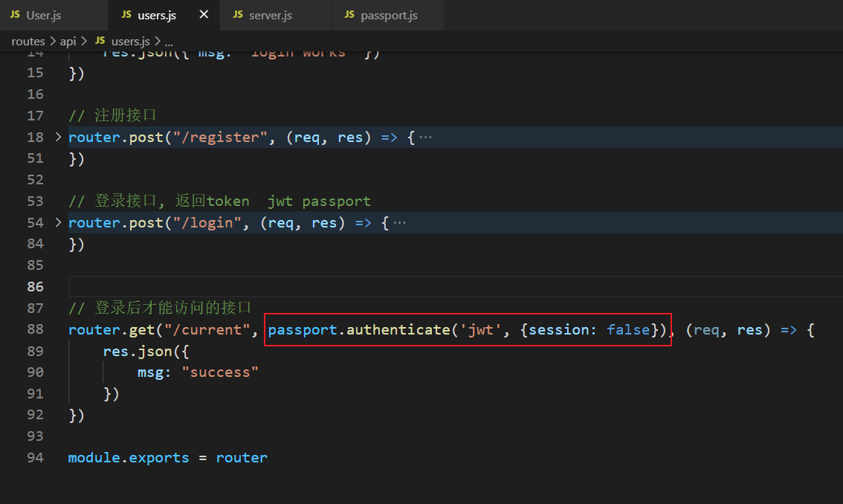Click users.js in the breadcrumb path
843x504 pixels.
click(x=131, y=41)
